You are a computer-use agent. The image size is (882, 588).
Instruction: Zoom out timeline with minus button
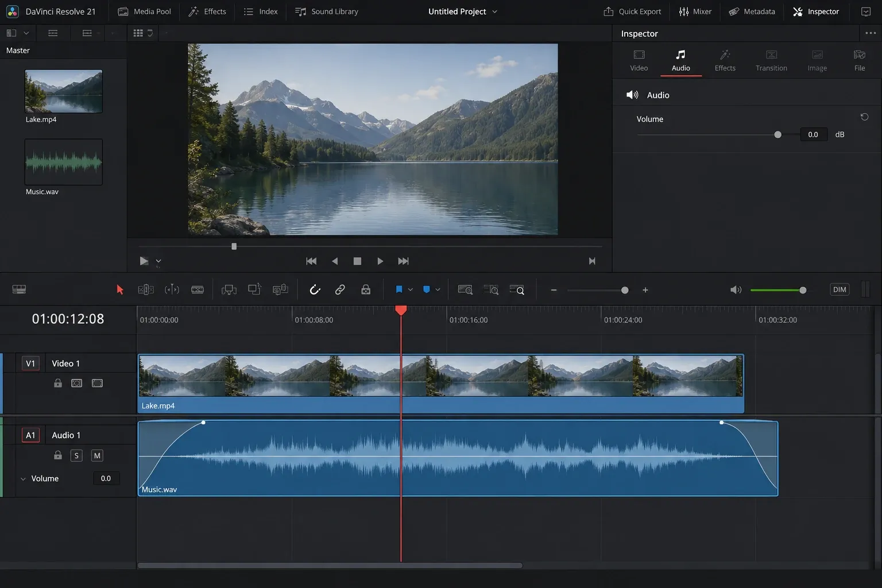(x=554, y=291)
